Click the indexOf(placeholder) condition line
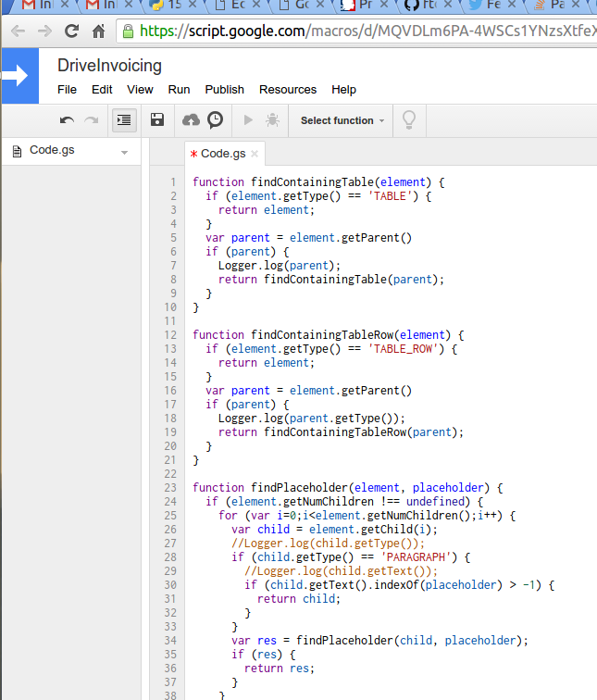 pos(399,585)
